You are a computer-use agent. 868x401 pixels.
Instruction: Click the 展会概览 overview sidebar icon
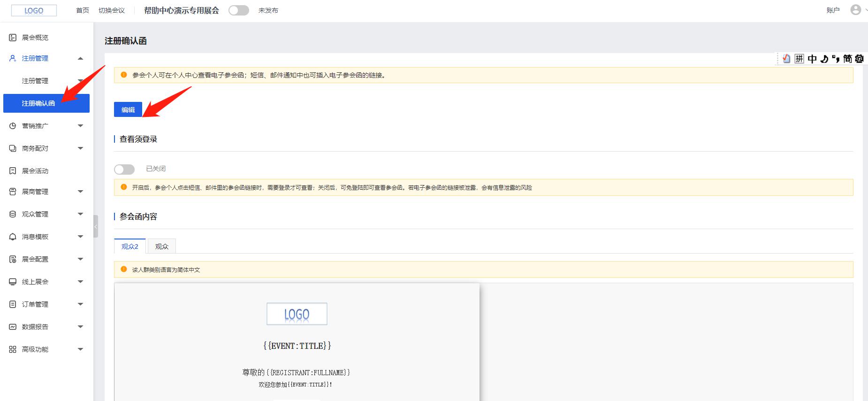pyautogui.click(x=13, y=38)
